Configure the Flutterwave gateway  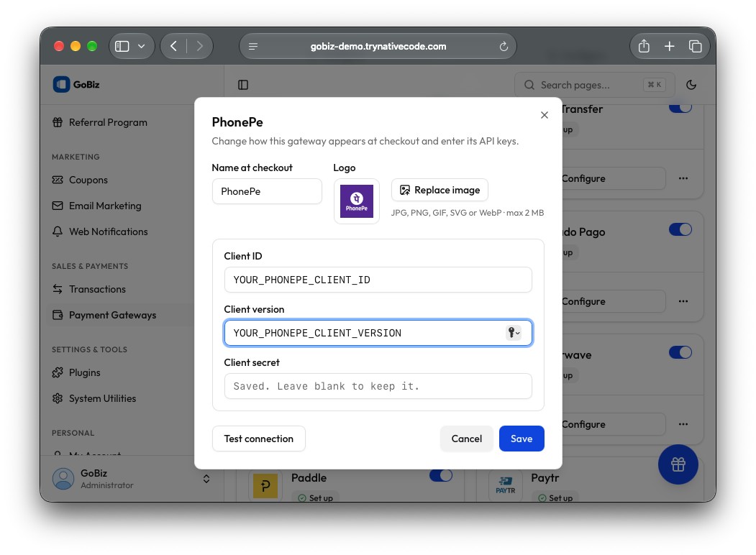(x=614, y=424)
